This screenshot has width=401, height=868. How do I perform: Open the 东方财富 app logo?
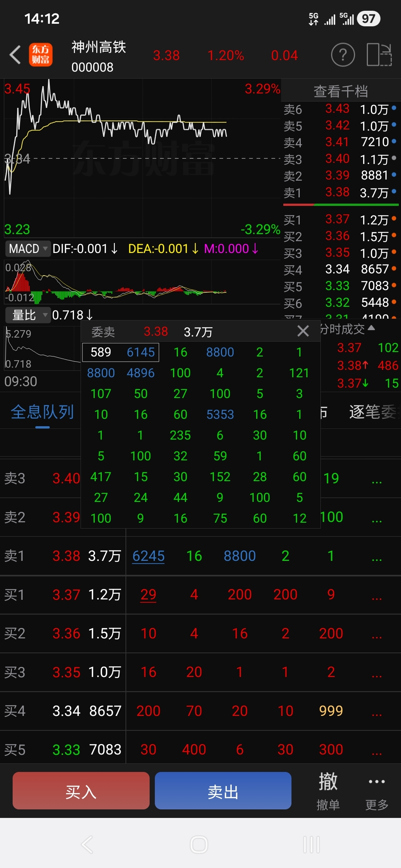click(41, 55)
